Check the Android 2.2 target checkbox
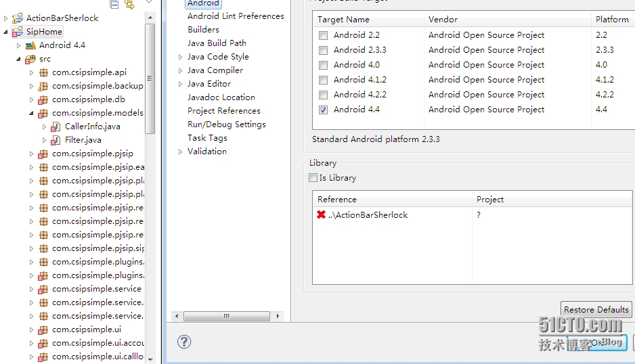Viewport: 635px width, 364px height. (x=323, y=36)
